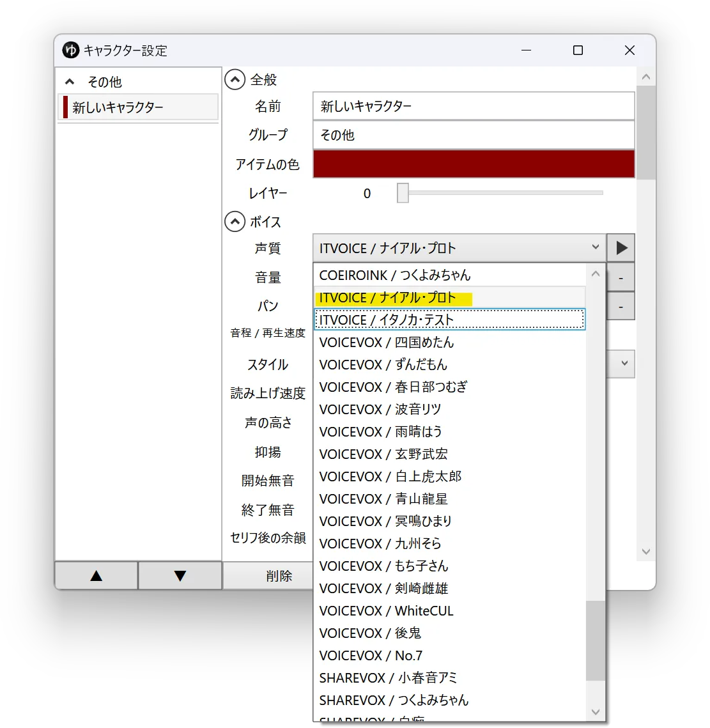Pick VOICEVOX / 雨晴はう voice
Screen dimensions: 710x728
449,431
